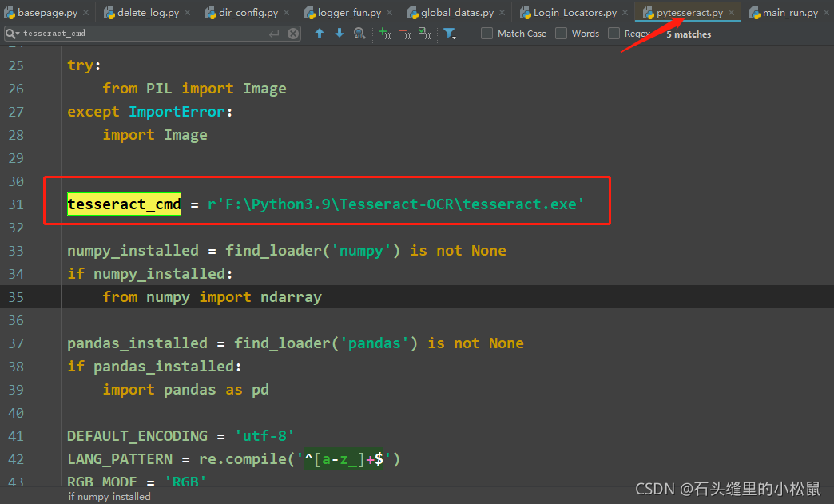The image size is (834, 504).
Task: Click line number 35 in the gutter
Action: tap(16, 296)
